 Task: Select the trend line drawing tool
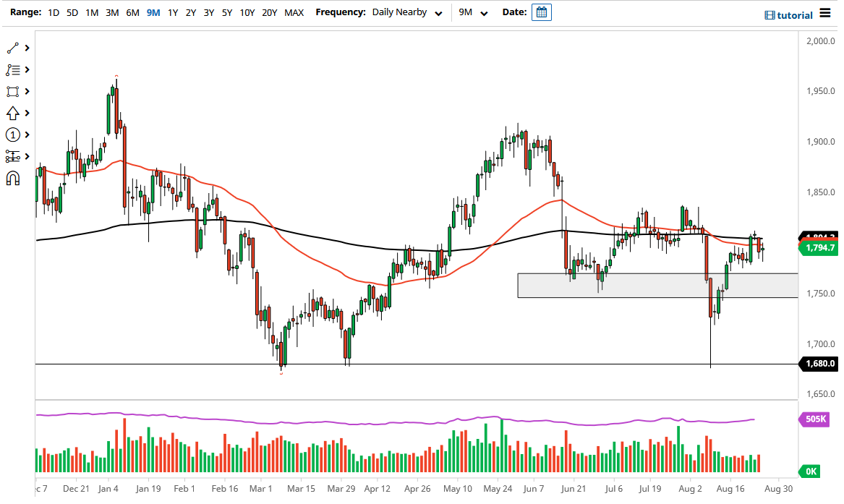click(12, 48)
